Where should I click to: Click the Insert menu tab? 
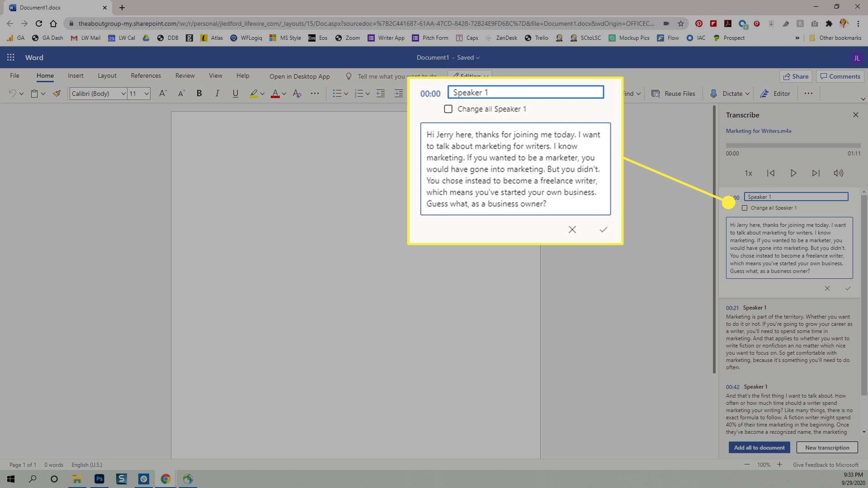pyautogui.click(x=75, y=75)
